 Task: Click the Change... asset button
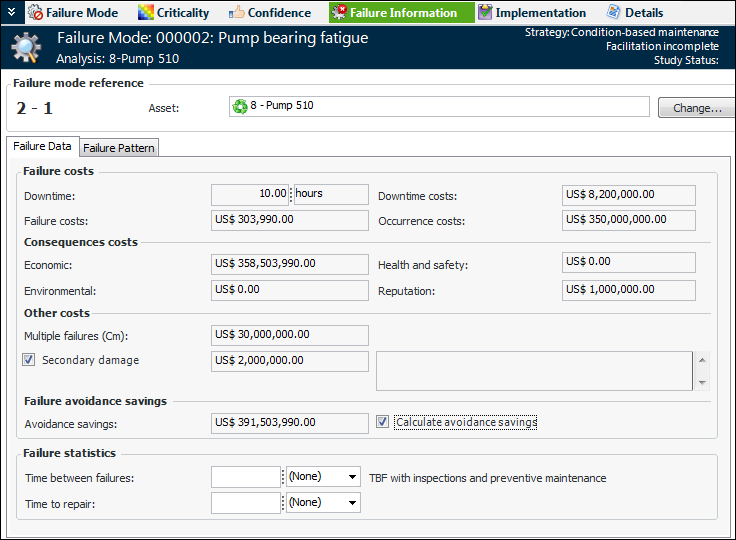697,108
